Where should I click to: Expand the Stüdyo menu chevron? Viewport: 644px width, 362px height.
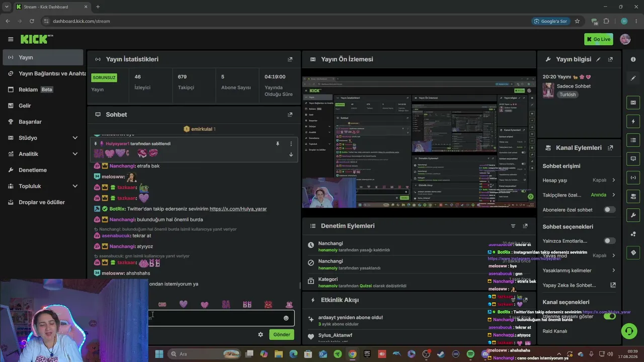75,138
